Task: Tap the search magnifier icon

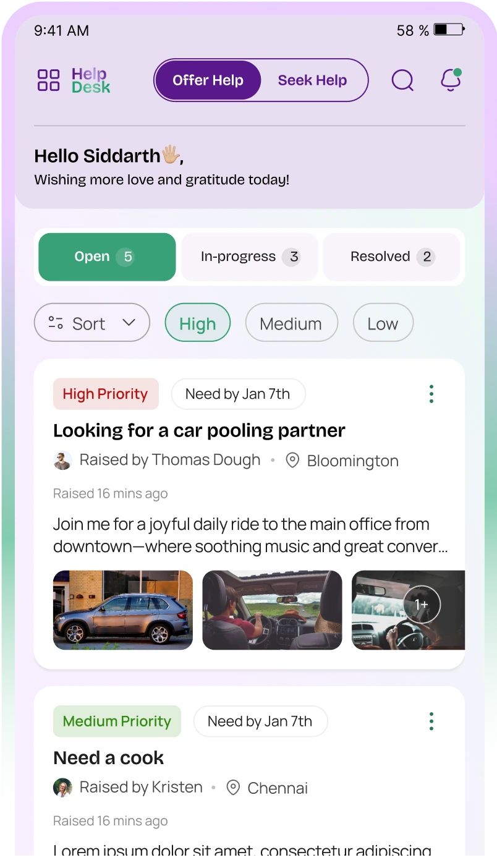Action: pos(403,80)
